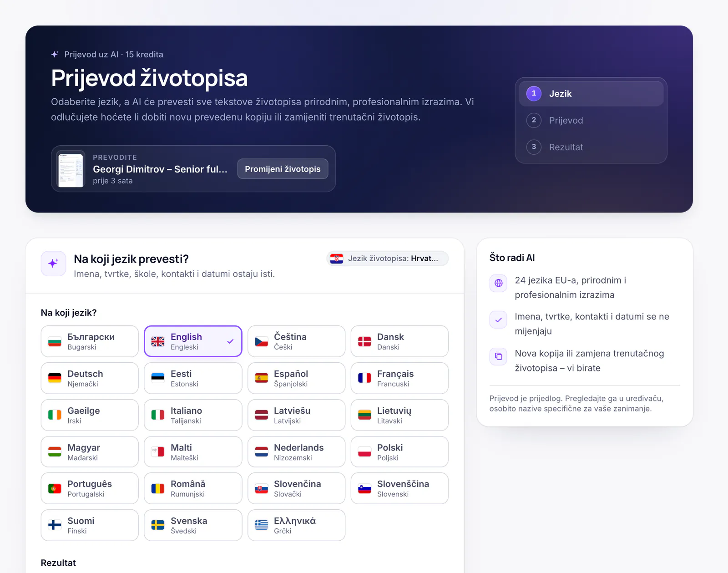Click the purple sparkle icon beside Na koji jezik prevesti
Image resolution: width=728 pixels, height=573 pixels.
[x=53, y=264]
